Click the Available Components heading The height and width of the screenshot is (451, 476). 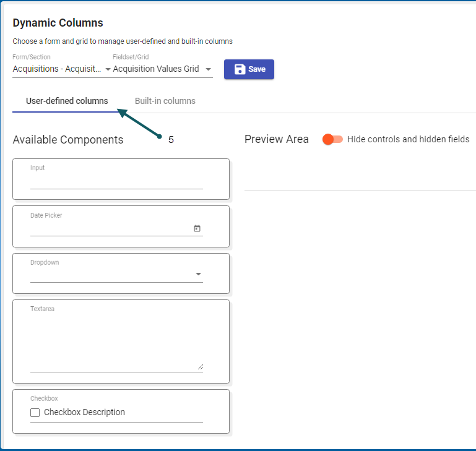tap(68, 140)
